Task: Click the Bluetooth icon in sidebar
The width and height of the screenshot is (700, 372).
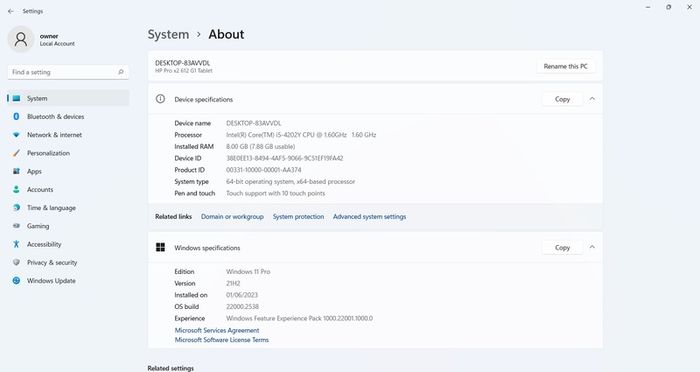Action: click(x=17, y=117)
